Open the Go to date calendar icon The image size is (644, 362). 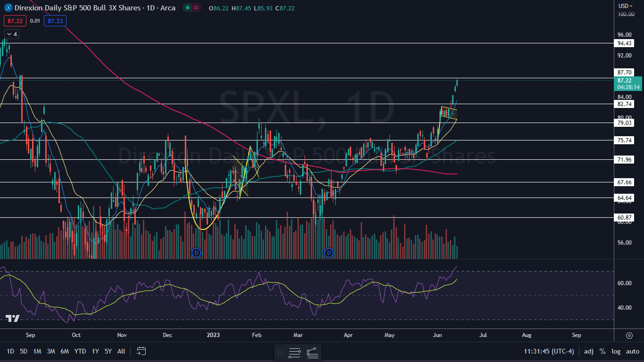(x=141, y=351)
